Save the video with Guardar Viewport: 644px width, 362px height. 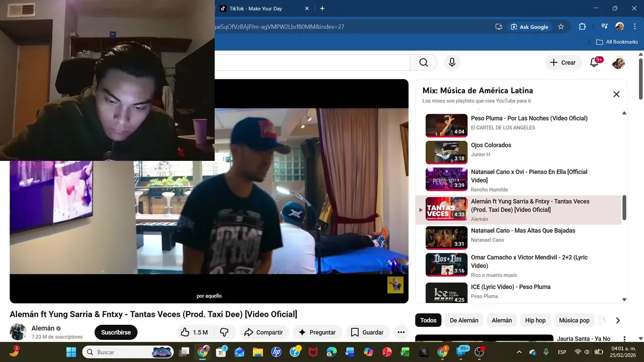click(367, 332)
